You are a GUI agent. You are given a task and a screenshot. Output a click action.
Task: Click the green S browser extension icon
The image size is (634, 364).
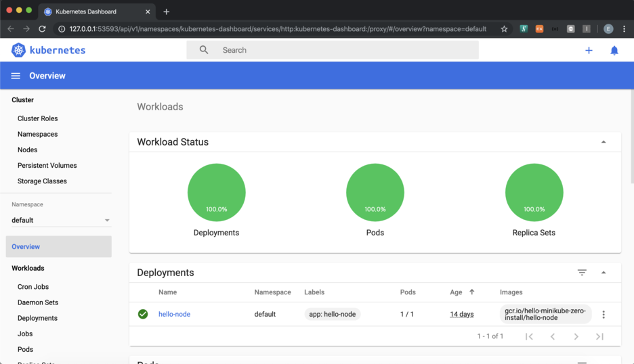point(524,28)
